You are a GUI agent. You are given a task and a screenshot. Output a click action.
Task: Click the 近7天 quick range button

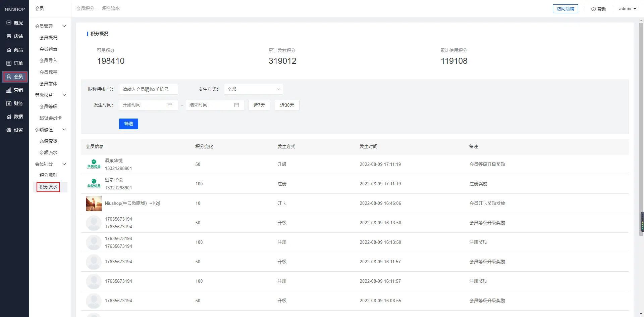tap(259, 105)
